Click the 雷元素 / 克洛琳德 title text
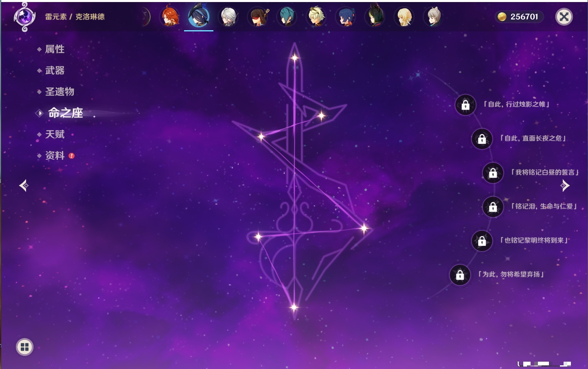Screen dimensions: 588x369 click(x=75, y=17)
